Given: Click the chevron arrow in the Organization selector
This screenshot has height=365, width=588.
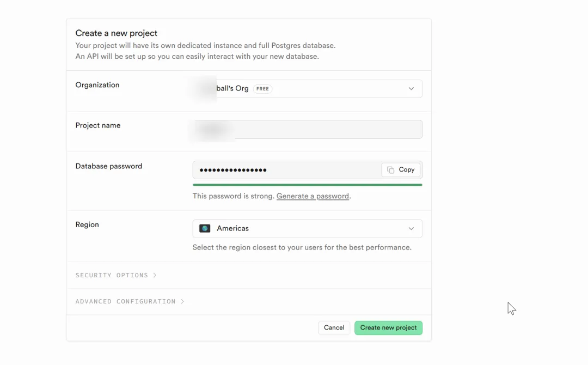Looking at the screenshot, I should point(411,89).
